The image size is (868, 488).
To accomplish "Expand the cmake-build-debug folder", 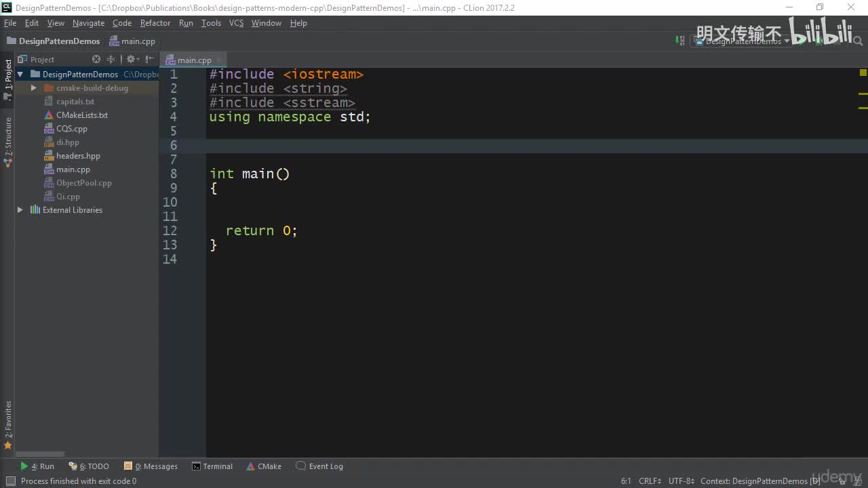I will [34, 88].
